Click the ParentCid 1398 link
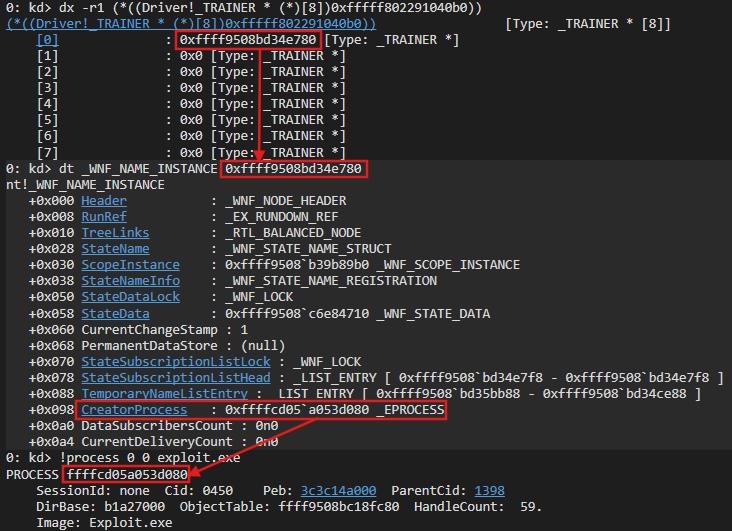 click(x=488, y=491)
